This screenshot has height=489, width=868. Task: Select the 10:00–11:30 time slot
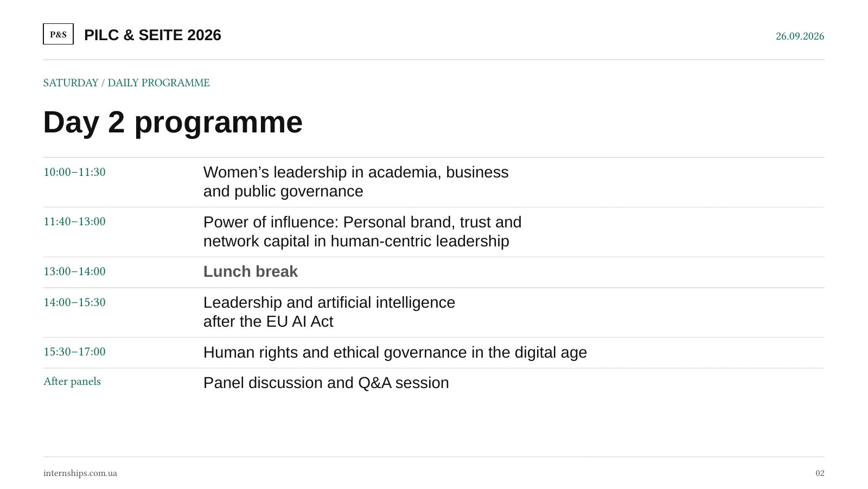pyautogui.click(x=74, y=172)
